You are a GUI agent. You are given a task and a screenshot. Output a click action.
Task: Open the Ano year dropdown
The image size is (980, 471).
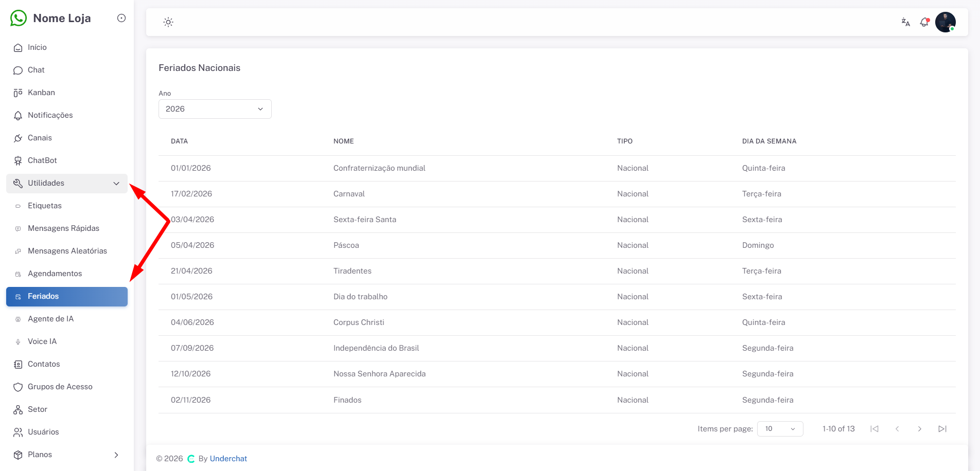pyautogui.click(x=215, y=109)
